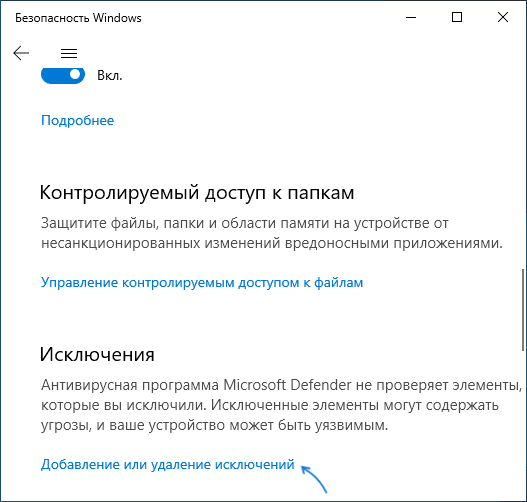
Task: Open the Подробнее link
Action: [x=77, y=120]
